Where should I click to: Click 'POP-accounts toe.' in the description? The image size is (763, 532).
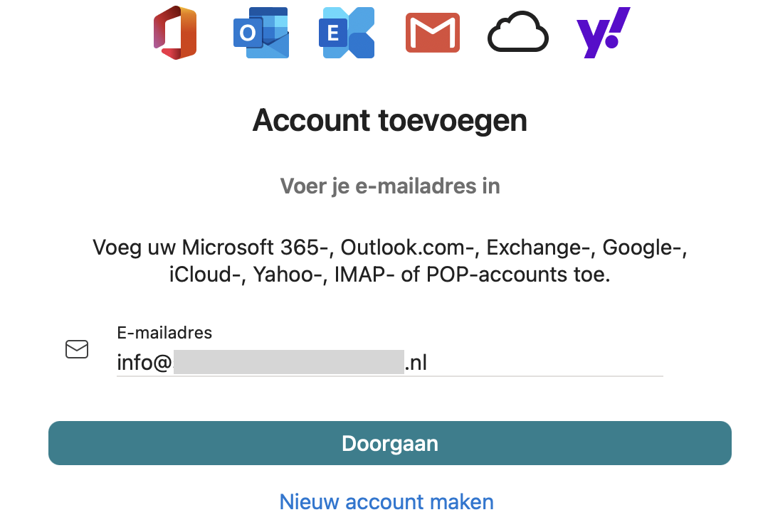[x=518, y=275]
